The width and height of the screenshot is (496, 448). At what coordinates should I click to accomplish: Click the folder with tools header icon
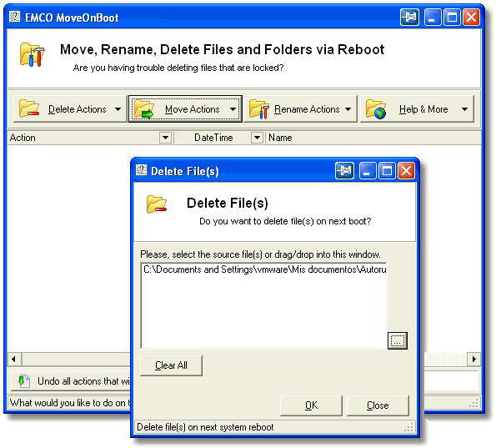pyautogui.click(x=32, y=55)
